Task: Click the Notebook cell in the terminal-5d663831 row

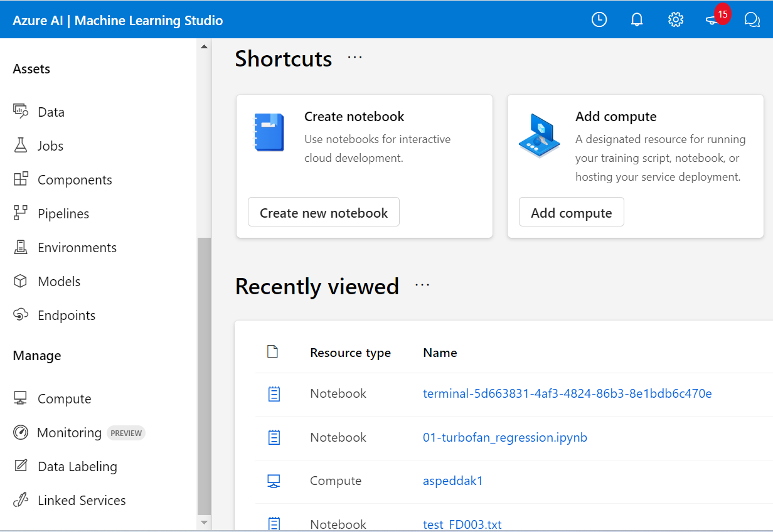Action: coord(338,393)
